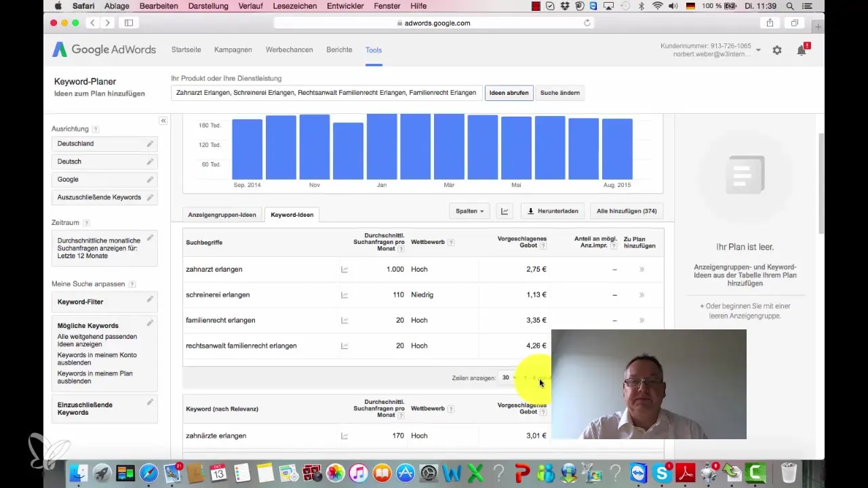
Task: Edit Einzuschließende Keywords
Action: coord(150,402)
